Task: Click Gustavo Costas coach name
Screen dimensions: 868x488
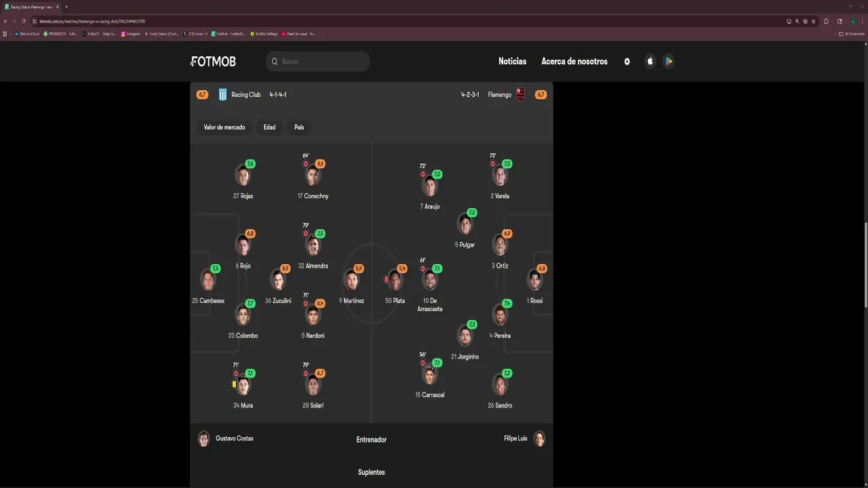Action: coord(235,439)
